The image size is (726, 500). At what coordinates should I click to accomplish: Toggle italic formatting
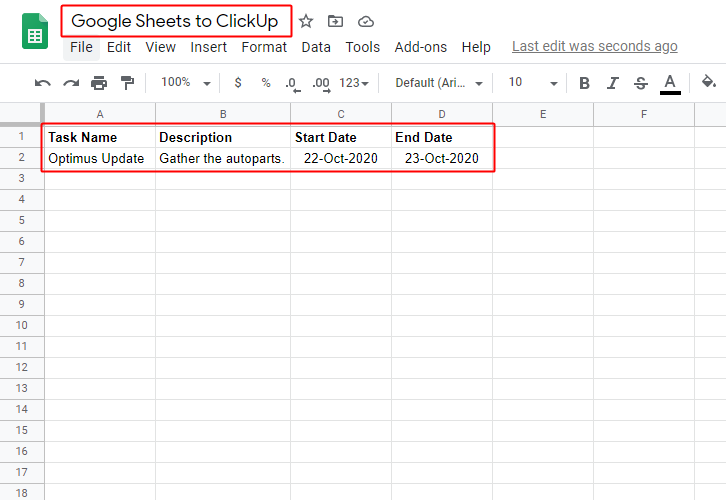[x=613, y=83]
